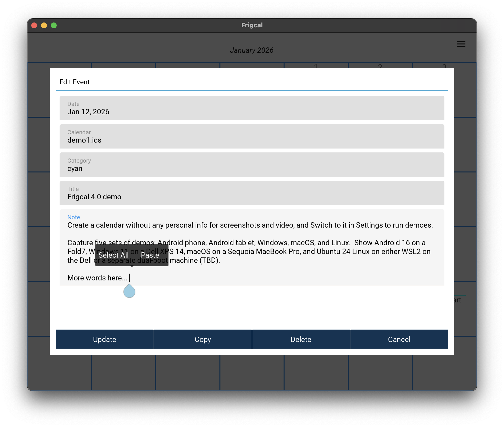
Task: Click the blue text cursor handle
Action: 129,292
